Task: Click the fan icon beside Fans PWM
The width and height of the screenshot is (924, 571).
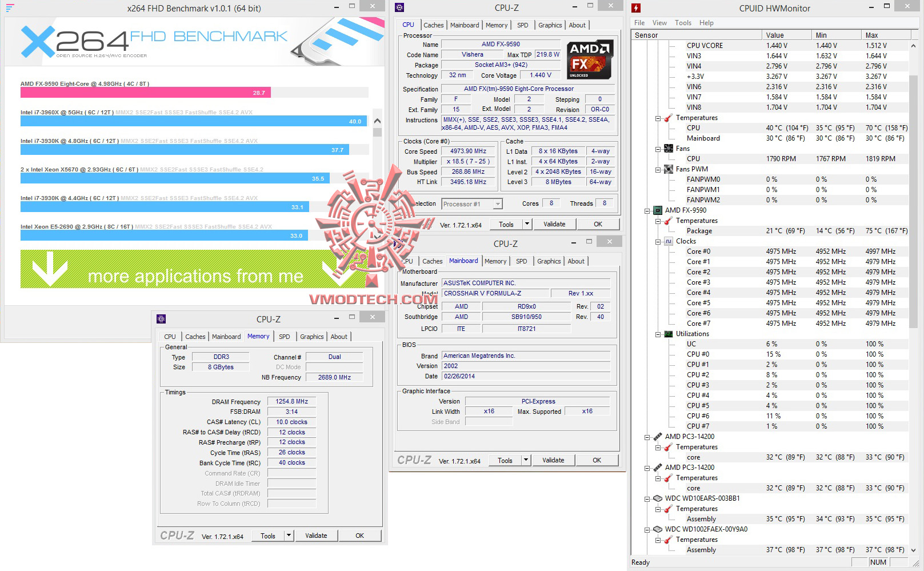Action: [x=669, y=169]
